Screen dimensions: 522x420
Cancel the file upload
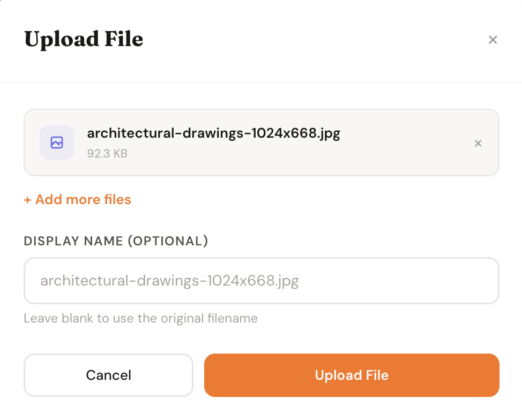pyautogui.click(x=108, y=375)
